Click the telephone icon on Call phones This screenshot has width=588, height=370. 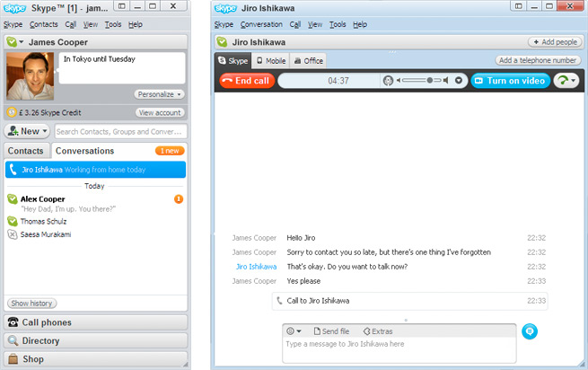[x=13, y=322]
